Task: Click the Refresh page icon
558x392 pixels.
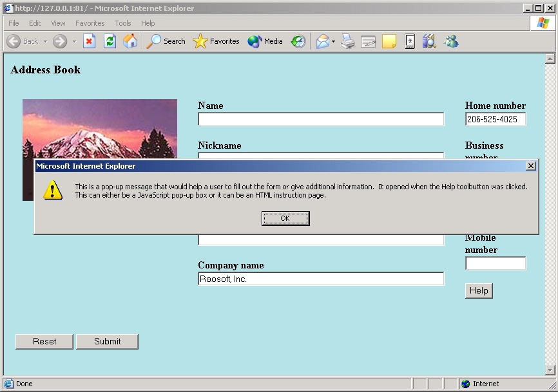Action: [110, 41]
